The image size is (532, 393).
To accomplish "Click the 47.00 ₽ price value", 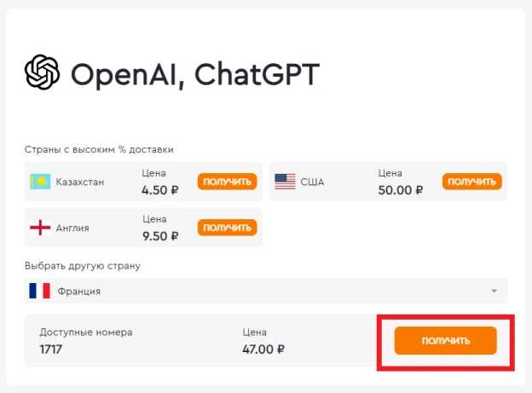I will 263,350.
